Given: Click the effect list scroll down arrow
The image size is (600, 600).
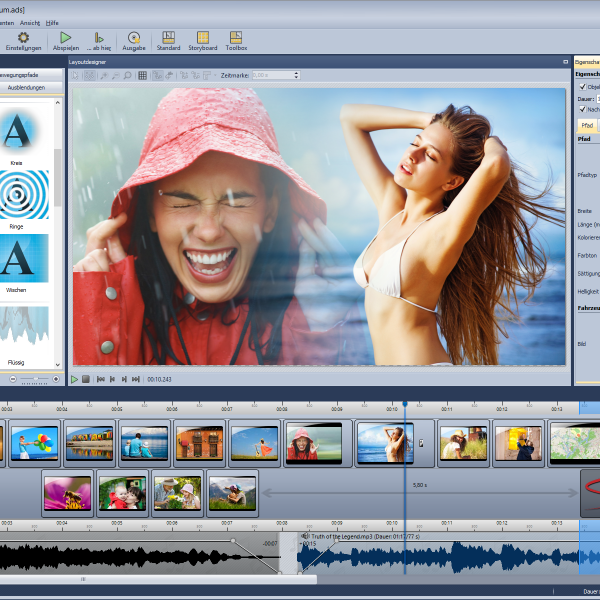Looking at the screenshot, I should tap(58, 365).
